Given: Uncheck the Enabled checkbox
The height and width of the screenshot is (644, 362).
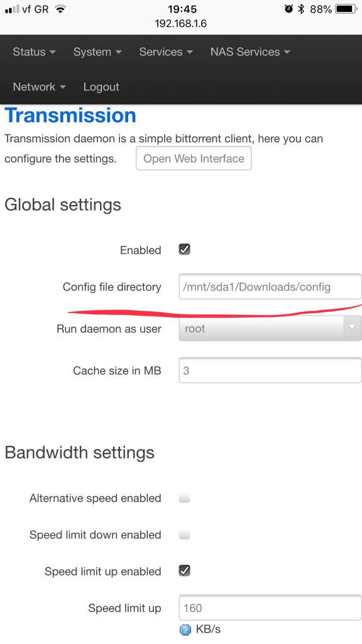Looking at the screenshot, I should [184, 250].
